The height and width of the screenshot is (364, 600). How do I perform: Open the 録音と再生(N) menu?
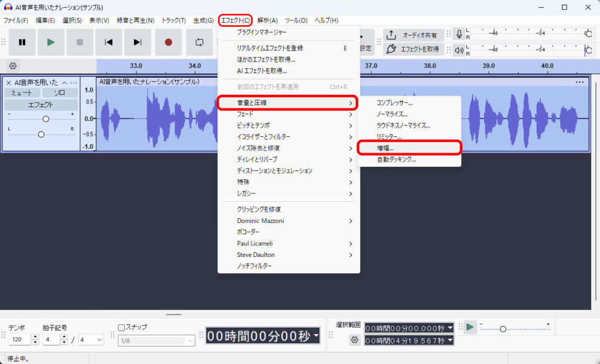pos(135,20)
